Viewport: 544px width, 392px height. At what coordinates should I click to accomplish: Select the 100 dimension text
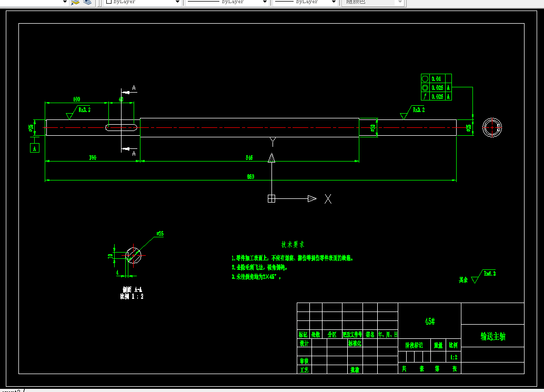tap(77, 99)
